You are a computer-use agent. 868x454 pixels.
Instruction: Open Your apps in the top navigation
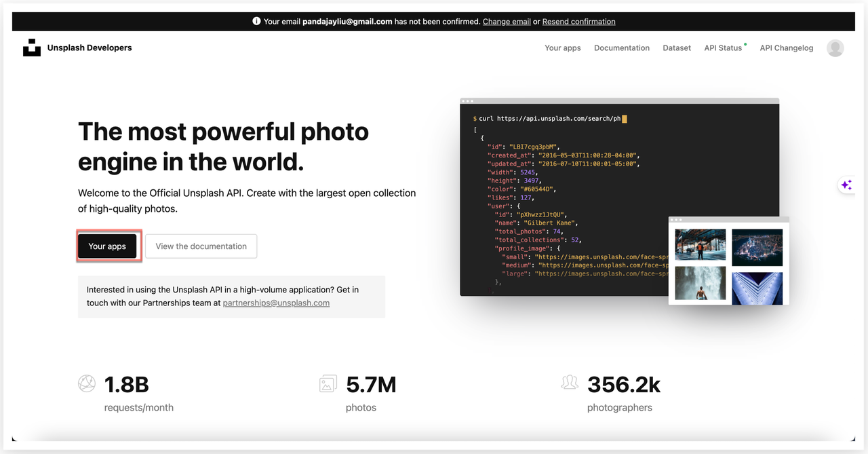click(563, 48)
